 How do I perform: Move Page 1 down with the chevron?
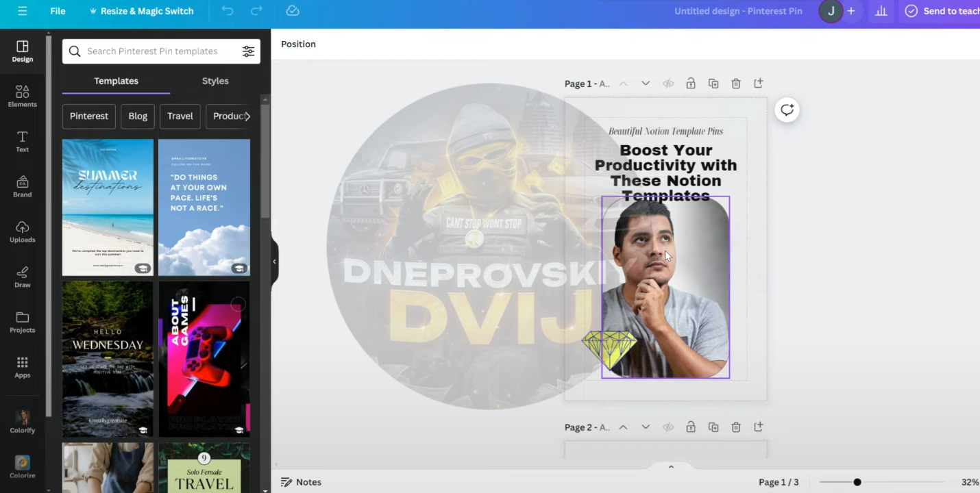pos(646,84)
